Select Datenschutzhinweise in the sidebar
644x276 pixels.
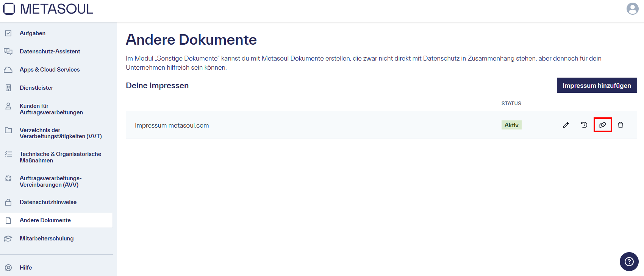pos(48,202)
